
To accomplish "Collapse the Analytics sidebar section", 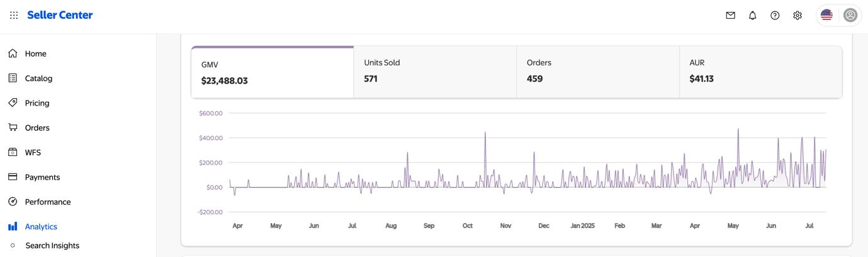I will [41, 226].
